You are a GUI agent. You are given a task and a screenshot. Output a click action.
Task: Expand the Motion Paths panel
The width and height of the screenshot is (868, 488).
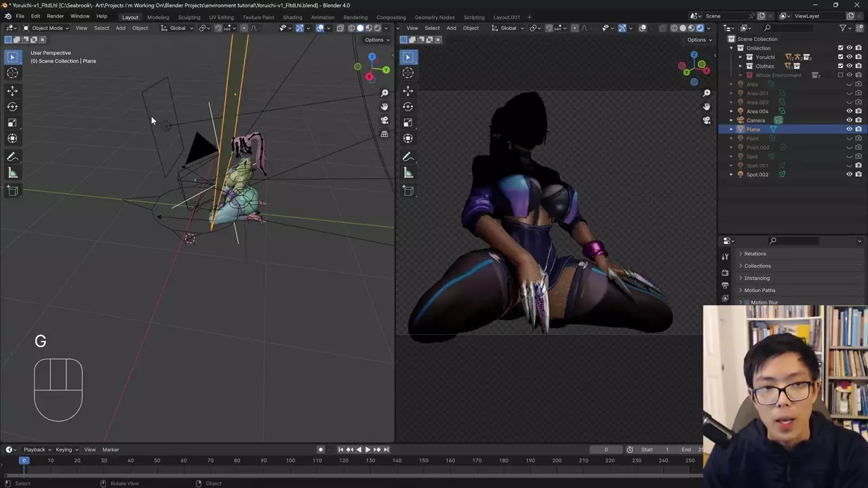(x=759, y=290)
